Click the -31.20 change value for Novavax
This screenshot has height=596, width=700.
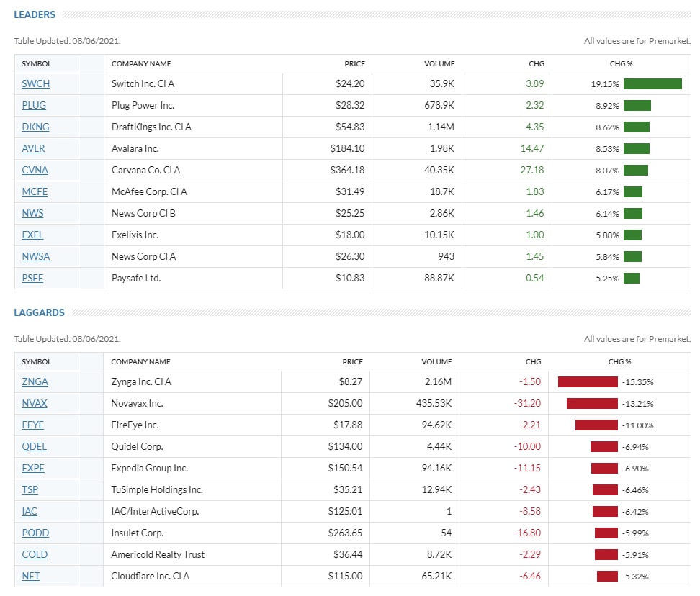coord(527,403)
